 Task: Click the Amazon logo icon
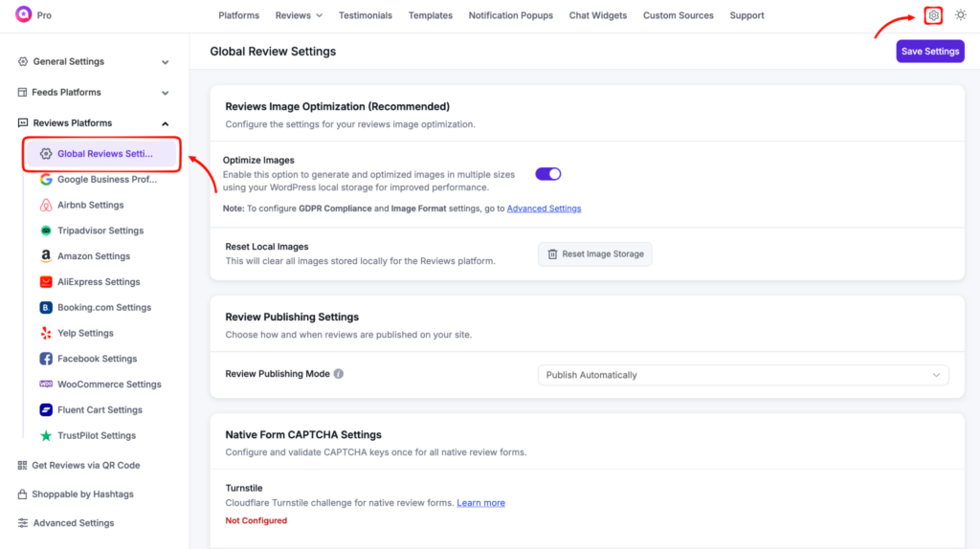coord(46,256)
